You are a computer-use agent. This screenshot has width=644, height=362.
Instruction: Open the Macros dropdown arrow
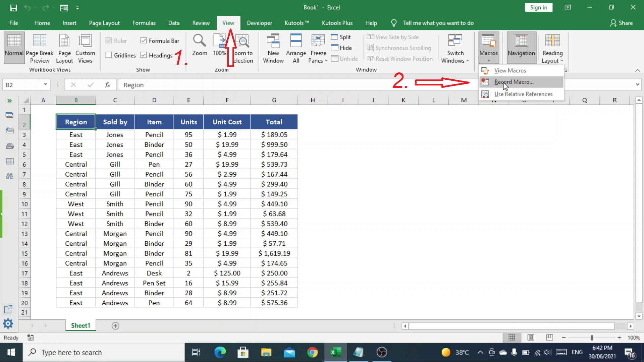coord(488,60)
